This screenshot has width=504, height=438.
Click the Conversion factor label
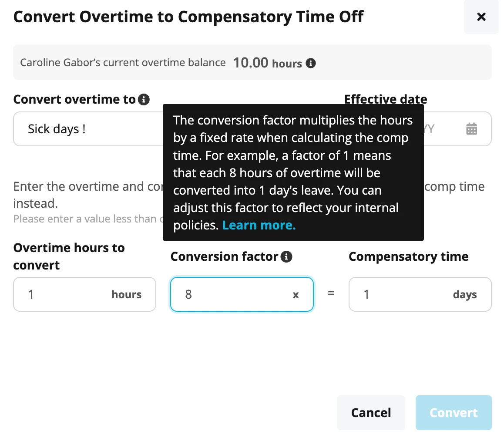(x=224, y=256)
